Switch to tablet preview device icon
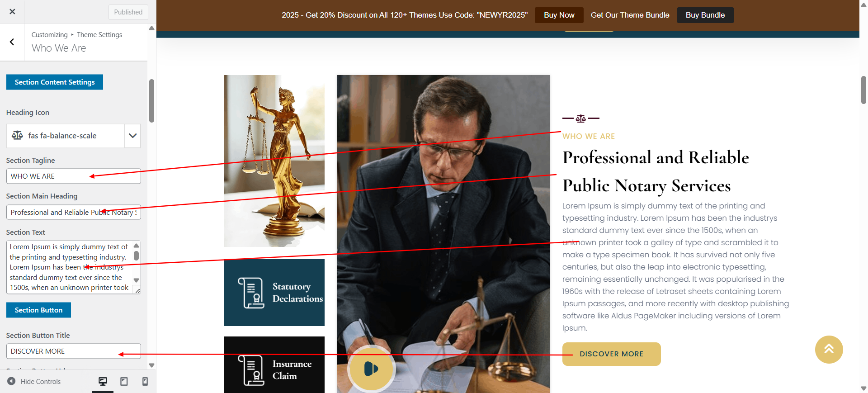 (124, 382)
